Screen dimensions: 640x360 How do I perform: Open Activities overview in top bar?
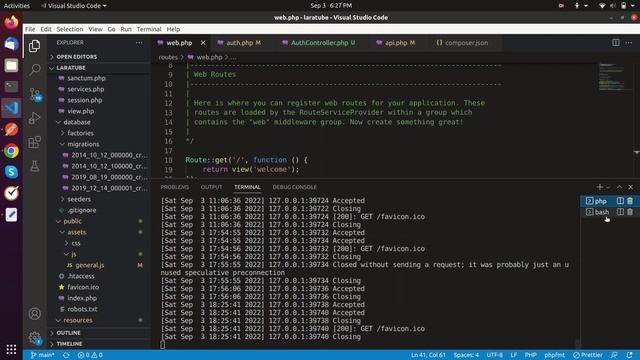(17, 6)
